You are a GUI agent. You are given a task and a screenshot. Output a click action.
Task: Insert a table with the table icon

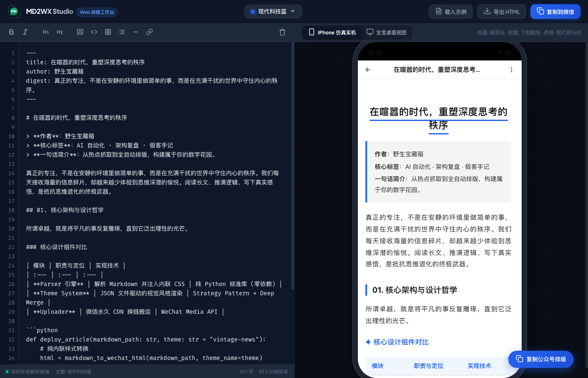[x=108, y=32]
